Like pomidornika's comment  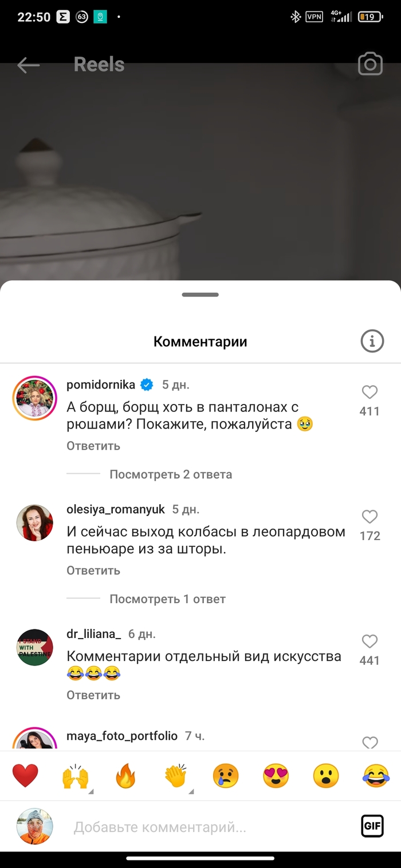point(369,393)
